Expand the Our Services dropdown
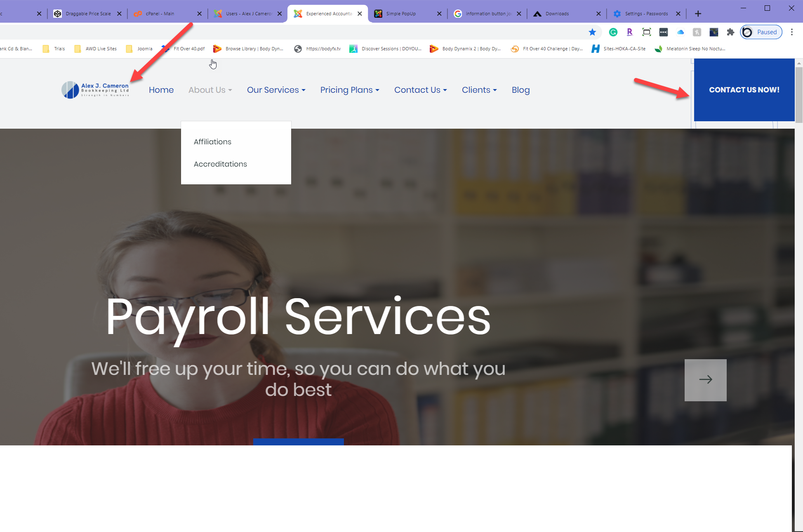The width and height of the screenshot is (803, 532). 276,90
